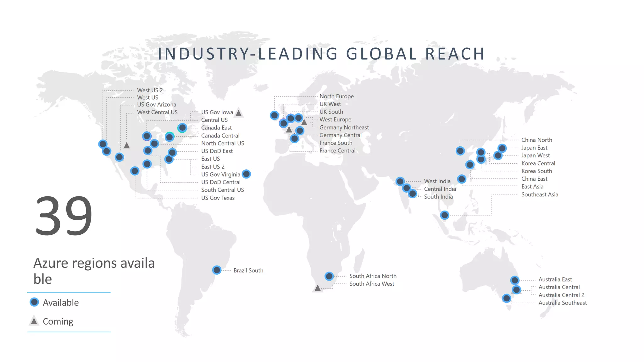
Task: Click the West Central US triangle marker
Action: 127,145
